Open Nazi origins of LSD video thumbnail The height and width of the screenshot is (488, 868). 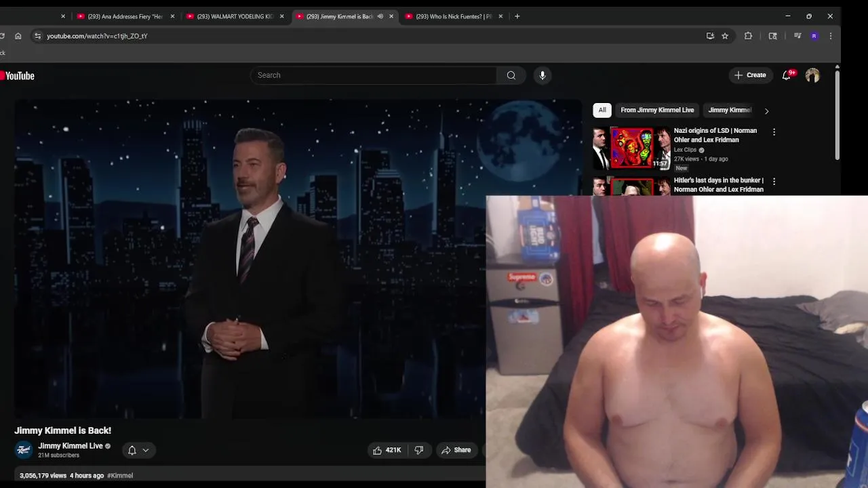click(632, 148)
